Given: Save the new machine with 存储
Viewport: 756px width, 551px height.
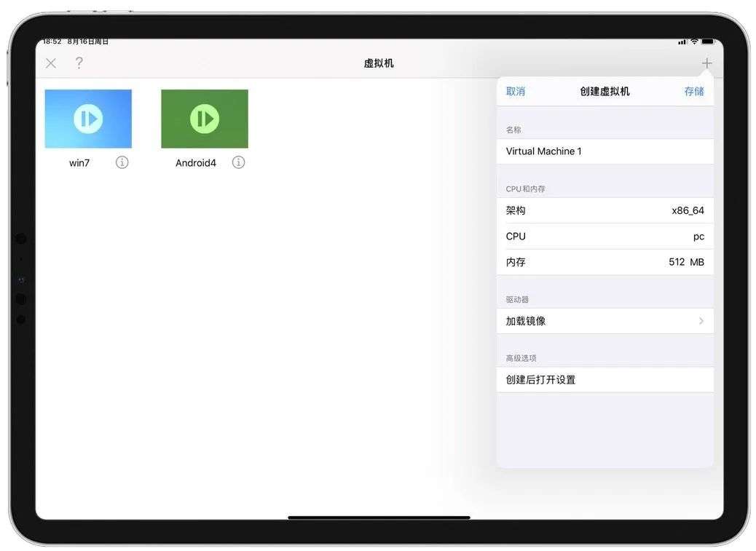Looking at the screenshot, I should click(694, 91).
